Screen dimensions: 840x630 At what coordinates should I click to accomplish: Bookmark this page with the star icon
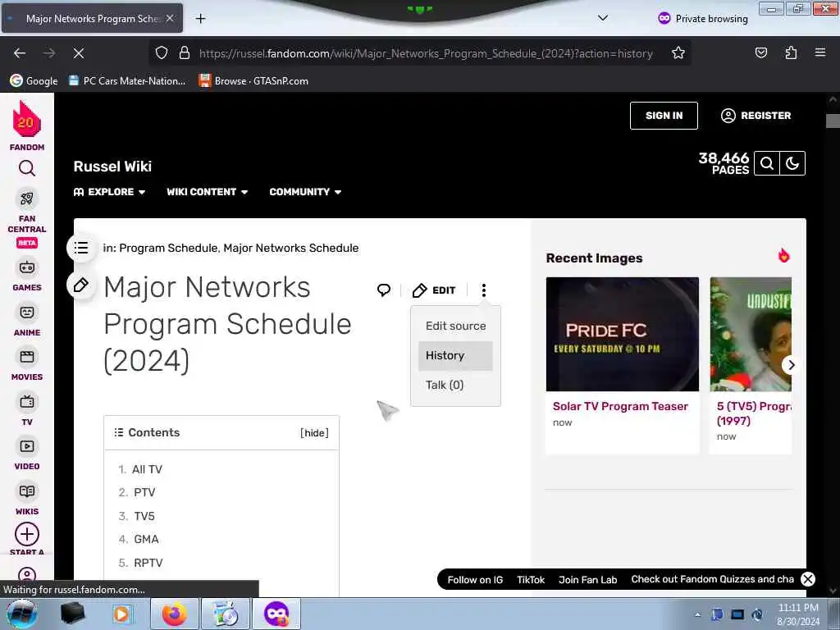(678, 53)
